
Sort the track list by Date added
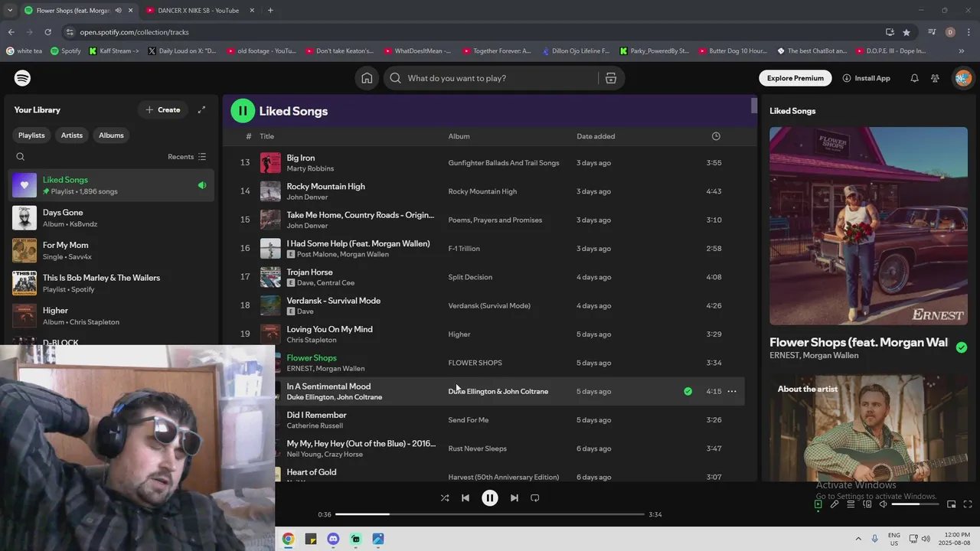coord(596,136)
